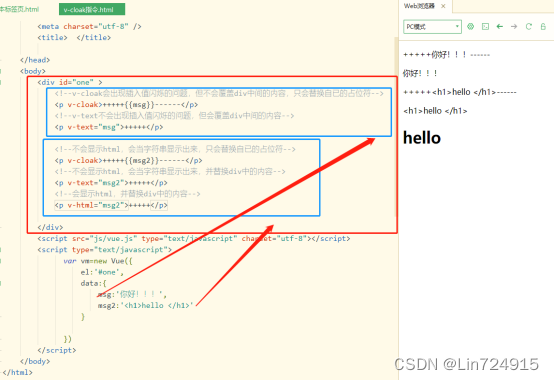Click the comment '会显示html，并替换div中的内容'
This screenshot has height=380, width=554.
(128, 194)
